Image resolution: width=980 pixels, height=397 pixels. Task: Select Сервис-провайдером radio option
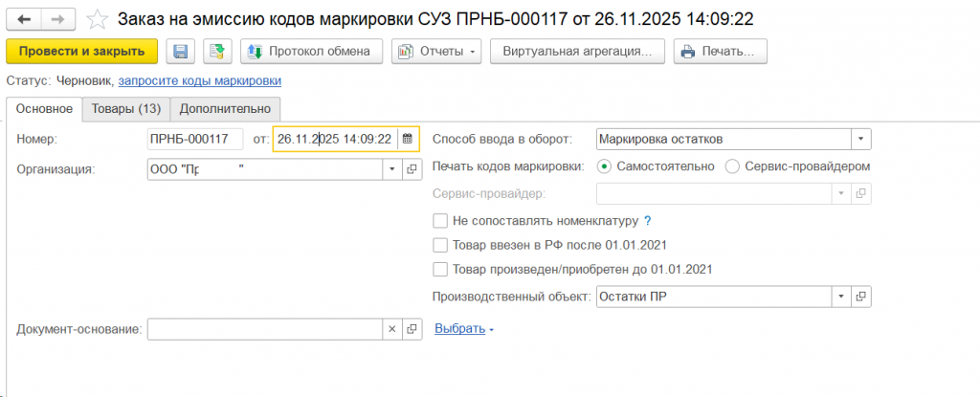[733, 166]
